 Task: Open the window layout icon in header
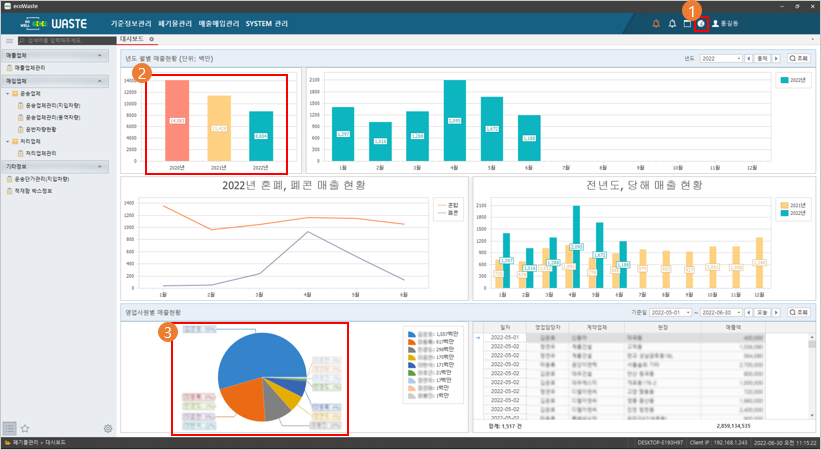point(687,23)
